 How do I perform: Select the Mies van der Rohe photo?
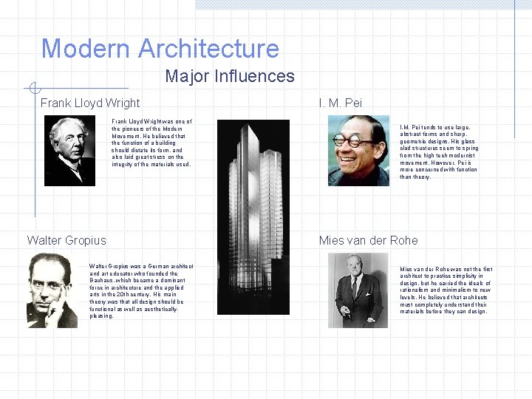pos(358,290)
